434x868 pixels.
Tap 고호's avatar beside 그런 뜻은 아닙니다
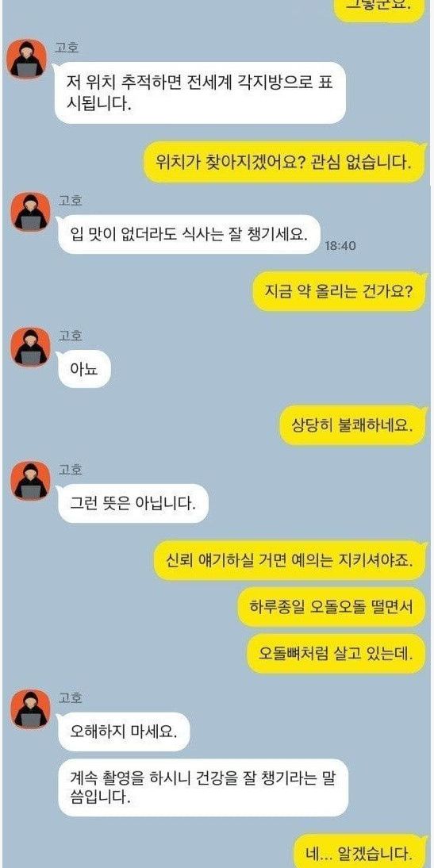31,481
